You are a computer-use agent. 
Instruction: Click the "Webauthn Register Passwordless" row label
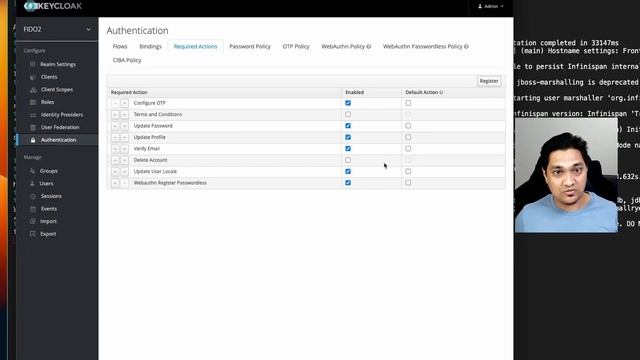point(170,183)
